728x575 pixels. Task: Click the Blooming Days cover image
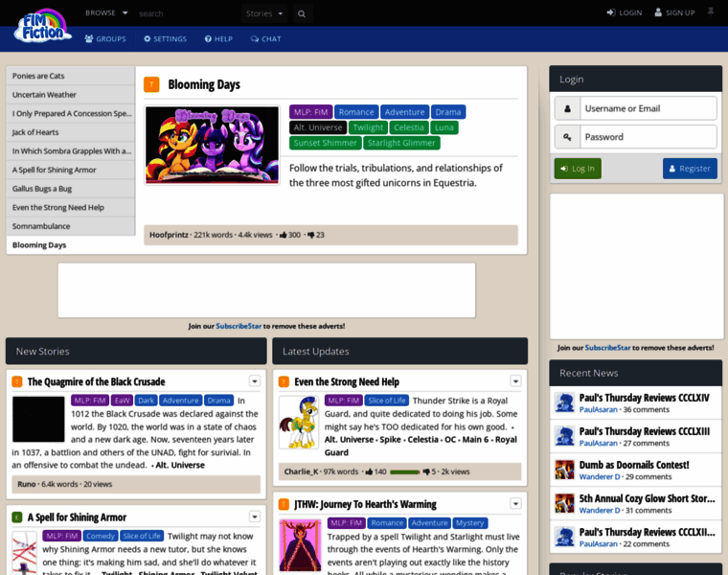[213, 145]
